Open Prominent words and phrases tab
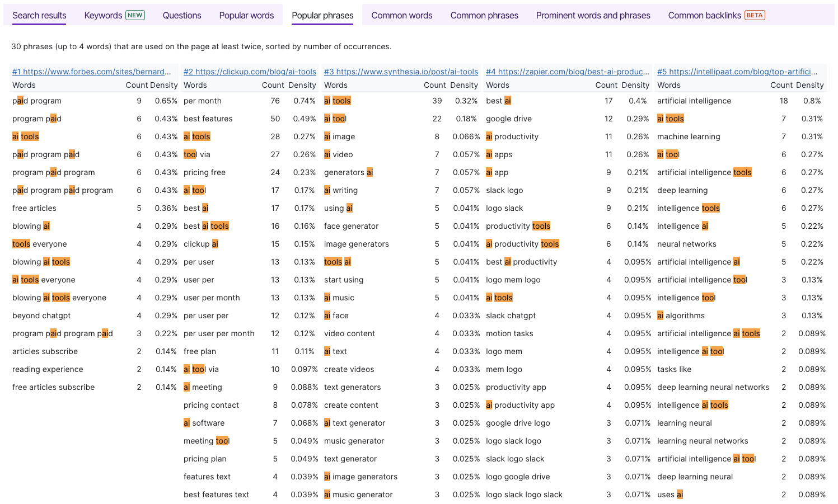This screenshot has width=838, height=504. 593,16
